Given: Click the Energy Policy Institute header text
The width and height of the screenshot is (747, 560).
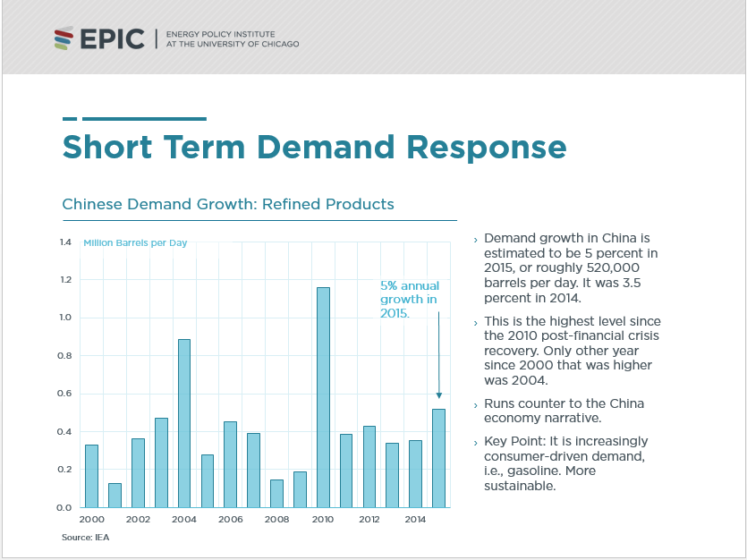Looking at the screenshot, I should tap(232, 39).
